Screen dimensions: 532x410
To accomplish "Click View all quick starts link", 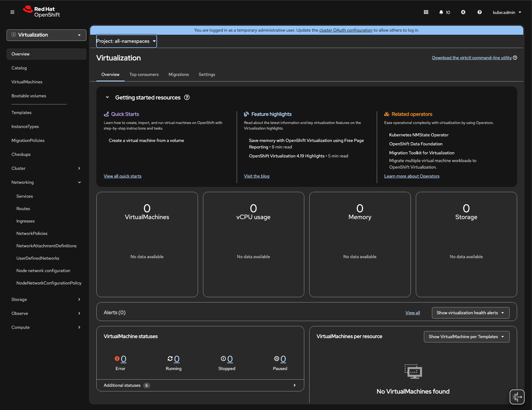I will click(122, 176).
